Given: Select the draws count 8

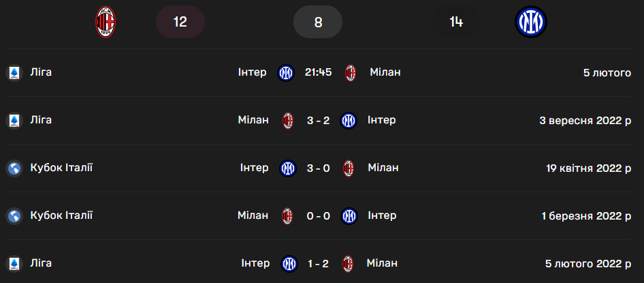Looking at the screenshot, I should tap(318, 23).
